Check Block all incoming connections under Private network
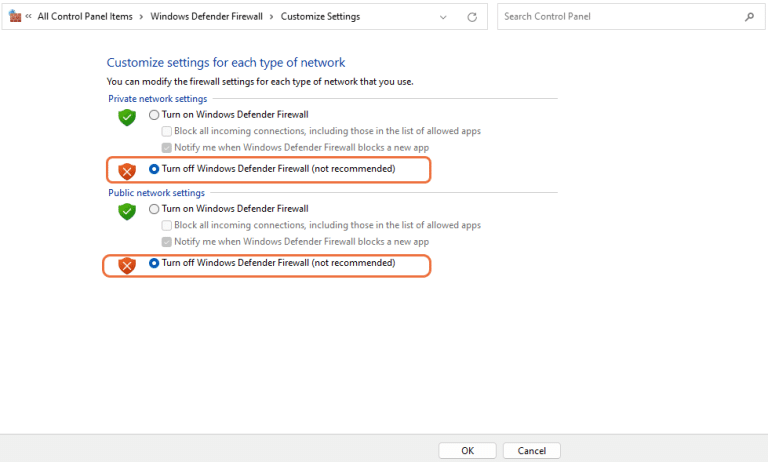The image size is (768, 462). (x=167, y=131)
